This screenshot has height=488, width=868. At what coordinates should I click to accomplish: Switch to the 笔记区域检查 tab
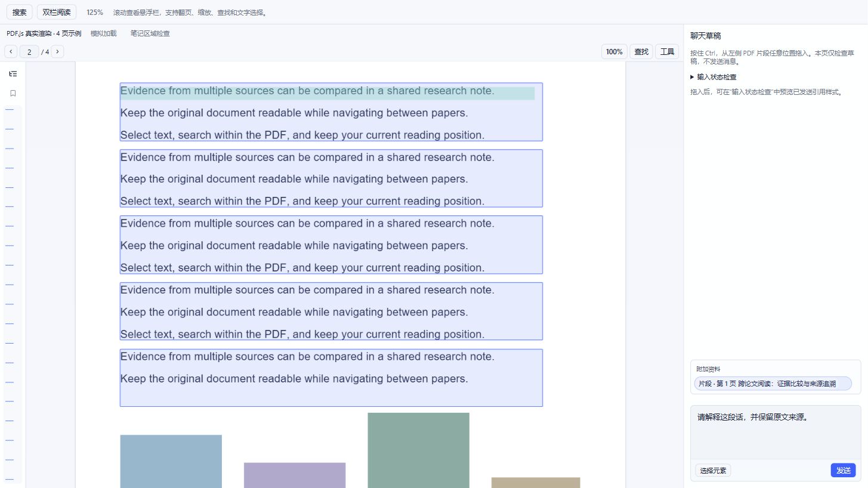coord(150,33)
